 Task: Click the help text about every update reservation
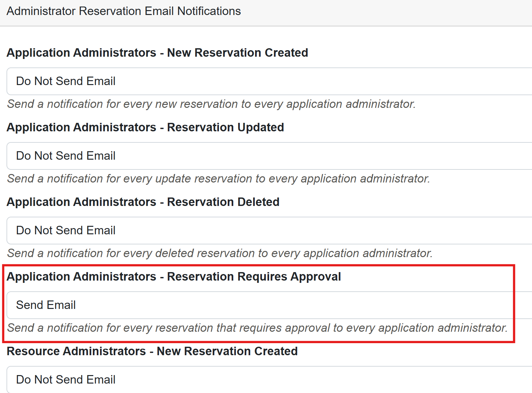pyautogui.click(x=218, y=179)
